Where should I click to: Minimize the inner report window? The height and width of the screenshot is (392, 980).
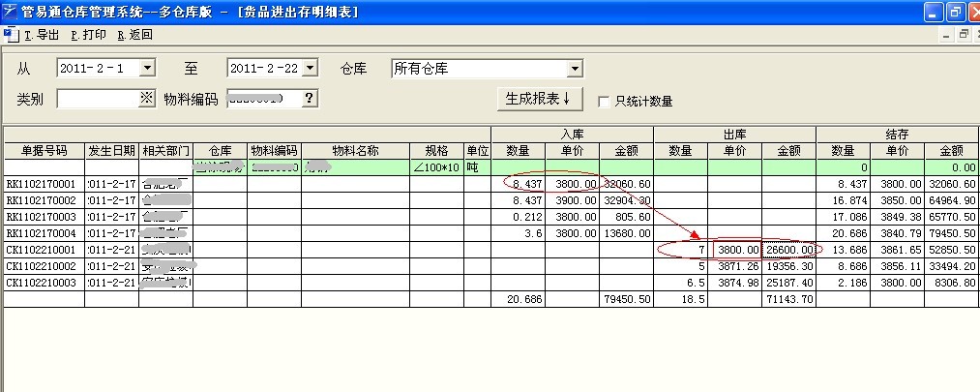[947, 34]
